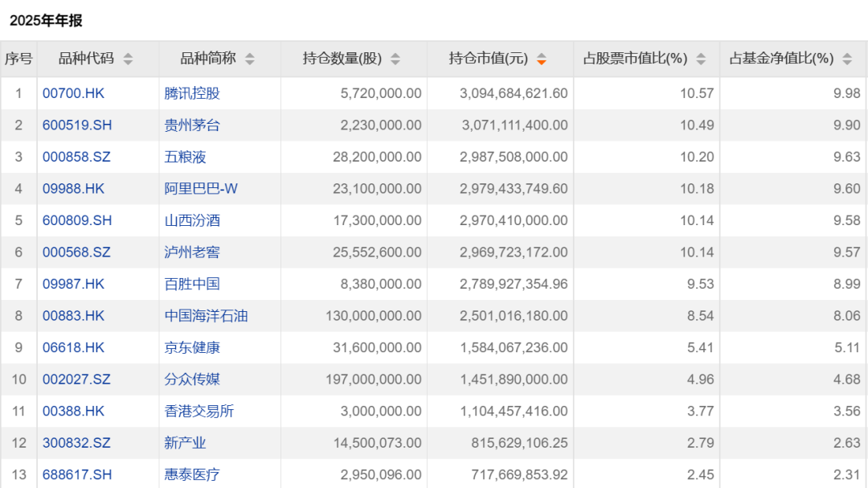Select holding quantity 5,720,000.00
The width and height of the screenshot is (868, 488).
tap(381, 93)
